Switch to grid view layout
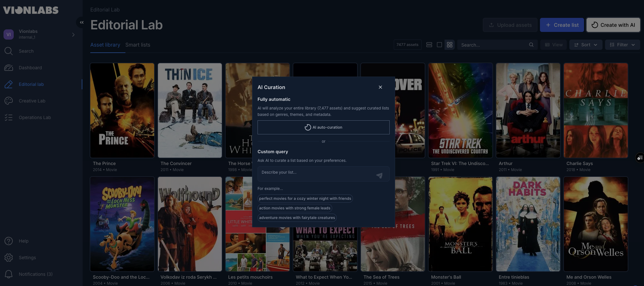Screen dimensions: 644x286 click(x=450, y=45)
